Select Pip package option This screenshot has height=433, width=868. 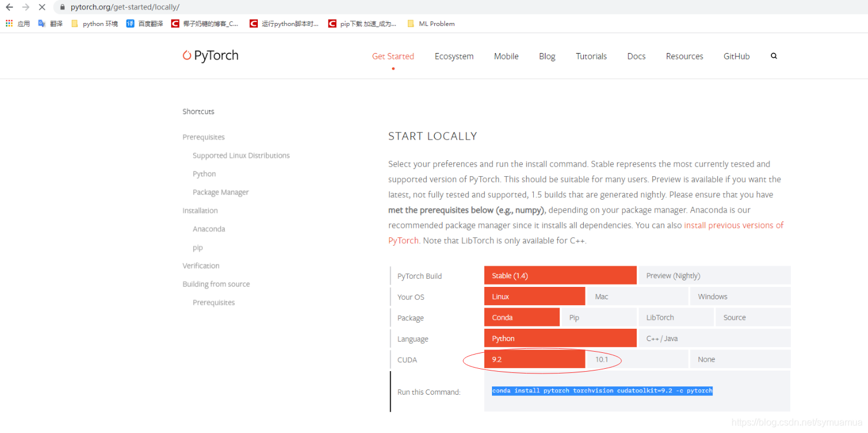[599, 317]
